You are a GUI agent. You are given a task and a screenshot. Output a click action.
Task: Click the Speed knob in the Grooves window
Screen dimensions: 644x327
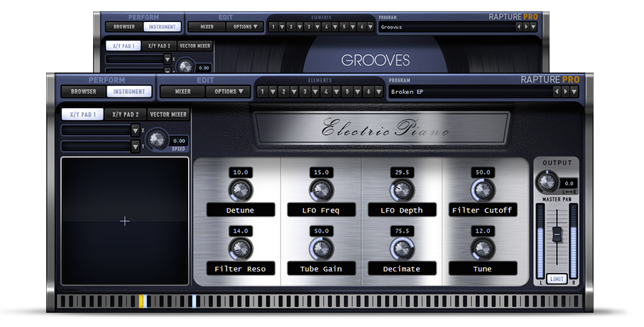pos(185,66)
